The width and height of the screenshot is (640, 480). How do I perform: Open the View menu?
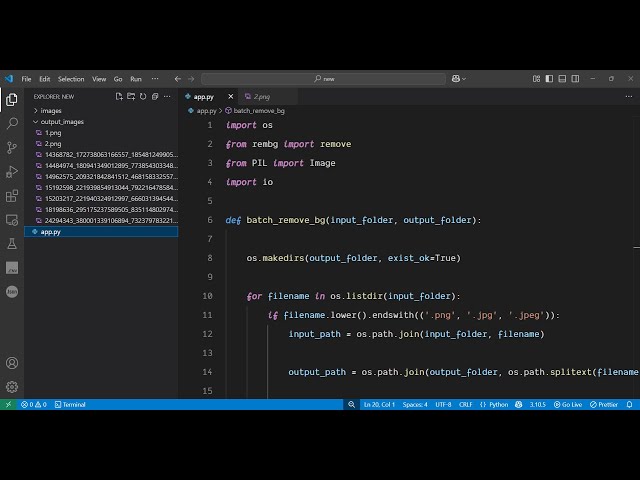[x=99, y=79]
